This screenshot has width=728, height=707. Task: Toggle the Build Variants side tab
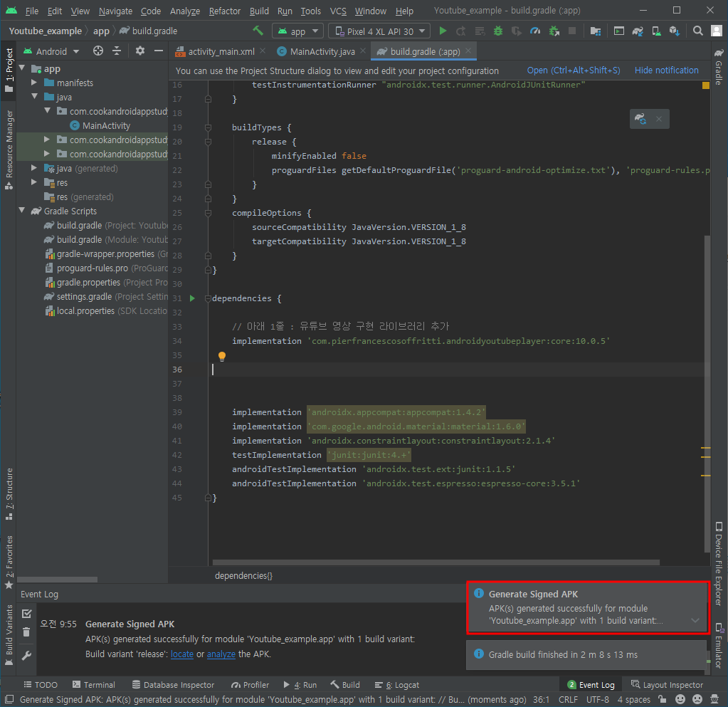[x=9, y=635]
